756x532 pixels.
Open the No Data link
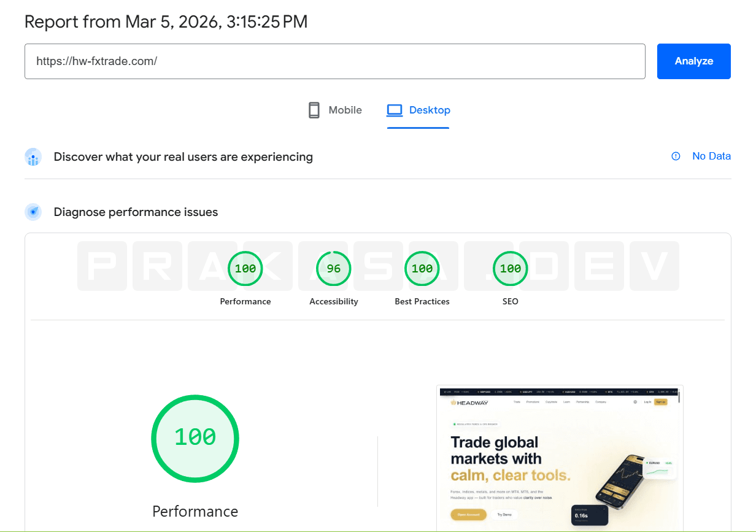click(711, 156)
